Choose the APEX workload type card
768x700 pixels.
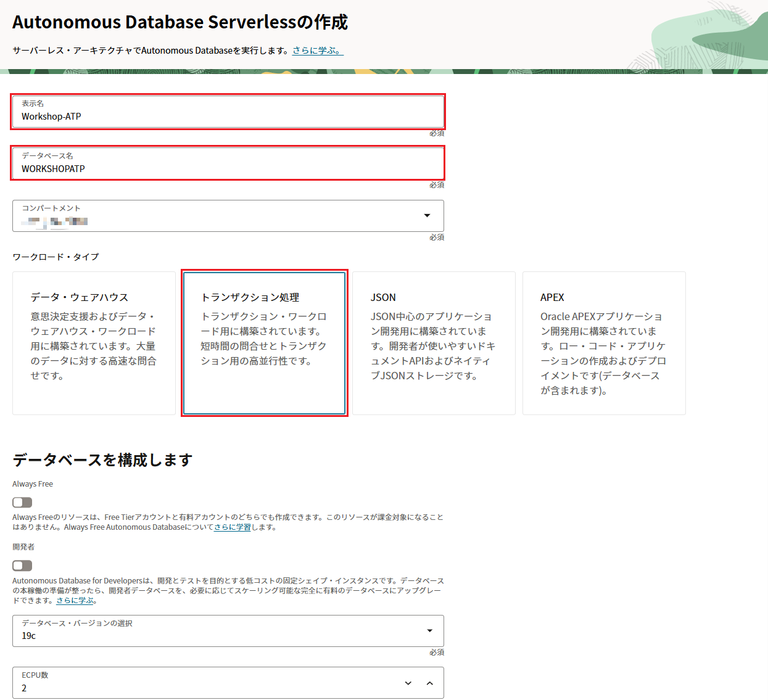(604, 343)
